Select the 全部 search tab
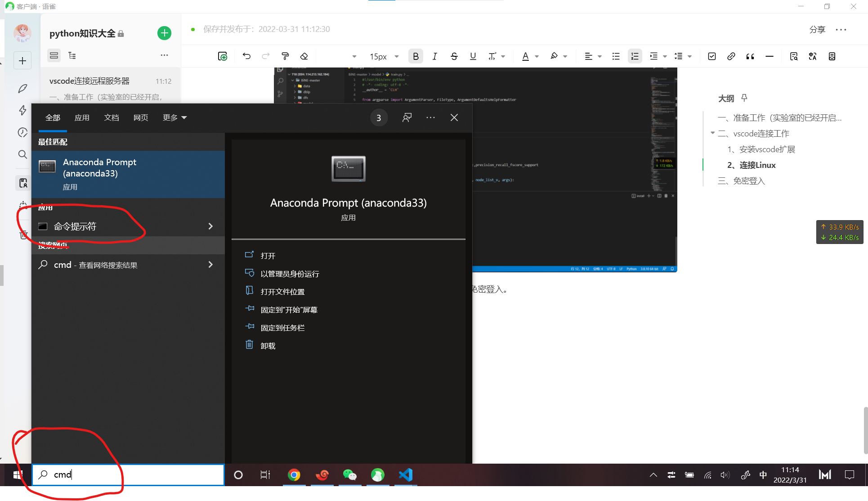The height and width of the screenshot is (501, 868). 53,118
